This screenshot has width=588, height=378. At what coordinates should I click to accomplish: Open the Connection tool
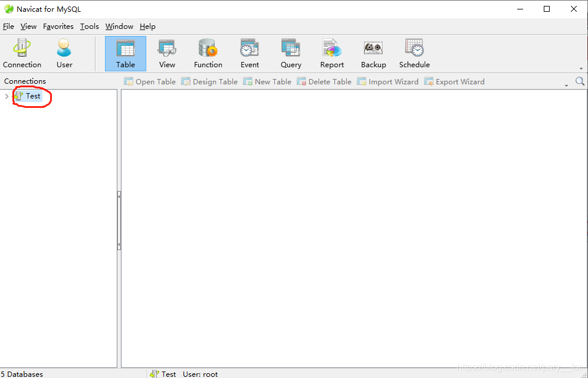[22, 54]
